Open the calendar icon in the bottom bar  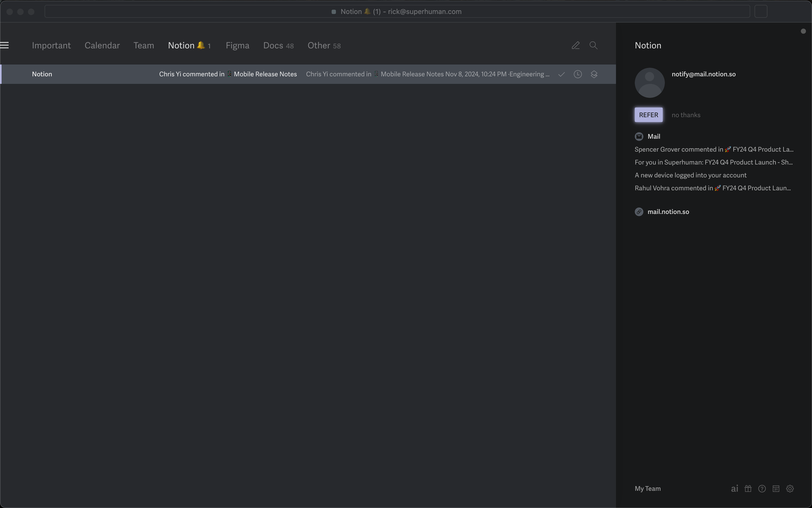775,488
